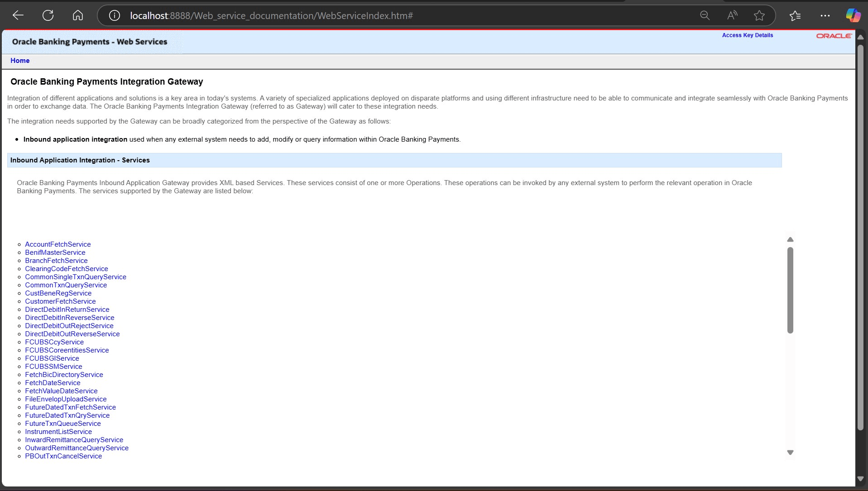This screenshot has height=491, width=868.
Task: Open DirectDebitOutReverseService link
Action: point(72,334)
